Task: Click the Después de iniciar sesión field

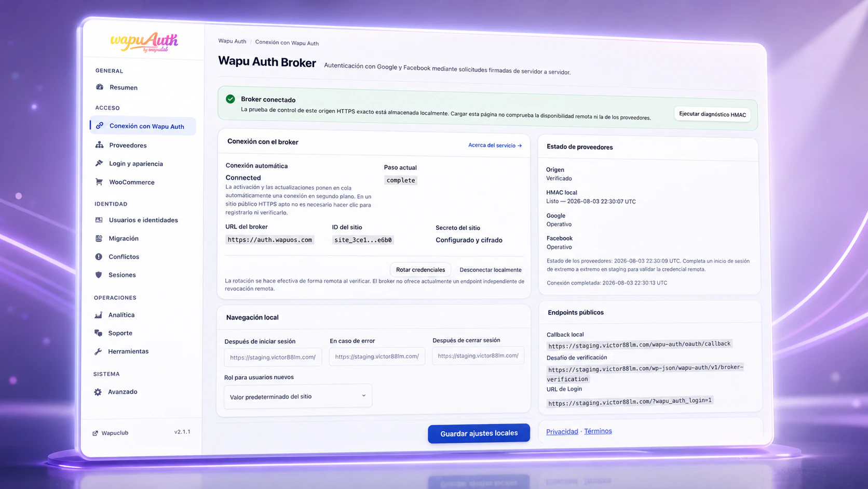Action: [x=273, y=357]
